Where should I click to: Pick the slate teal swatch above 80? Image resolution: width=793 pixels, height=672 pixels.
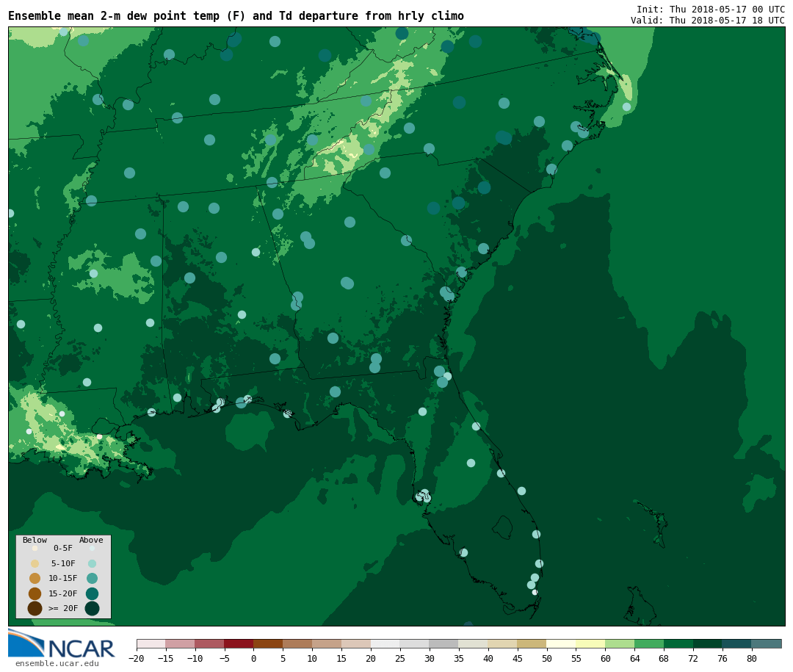click(767, 643)
